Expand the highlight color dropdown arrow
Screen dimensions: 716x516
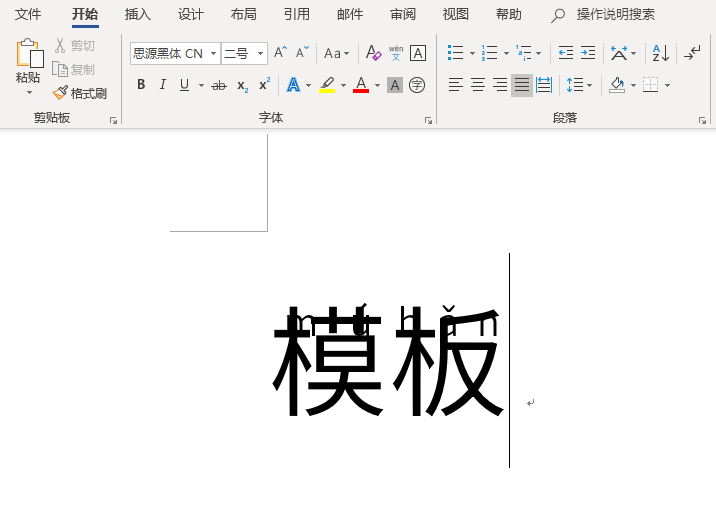pyautogui.click(x=343, y=85)
